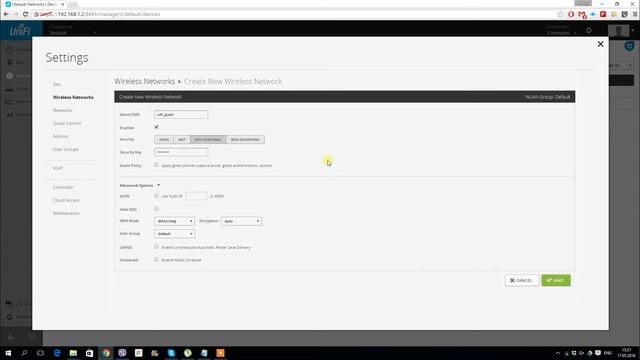Collapse the Advanced Options section
The height and width of the screenshot is (360, 640).
pos(139,185)
